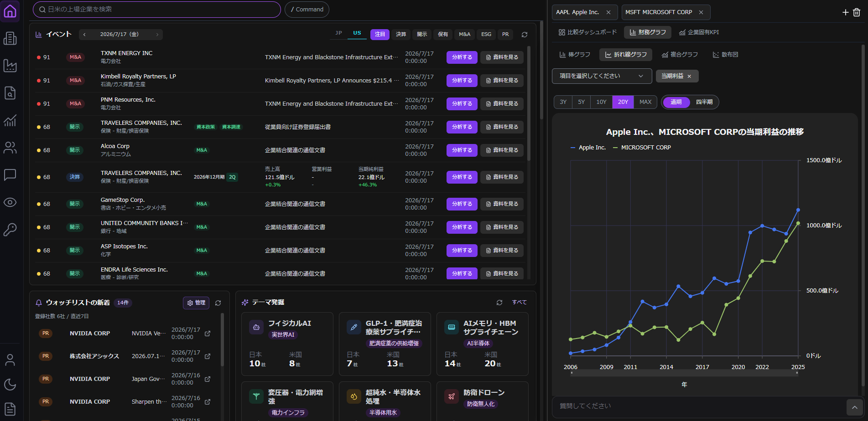Viewport: 868px width, 421px height.
Task: Open external link for Sharpen th… news
Action: pyautogui.click(x=208, y=402)
